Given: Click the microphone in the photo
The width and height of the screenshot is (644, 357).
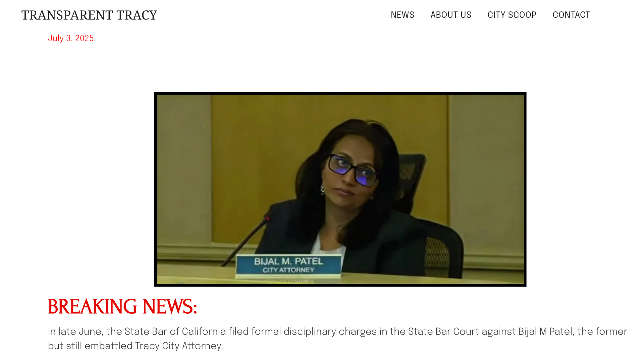Looking at the screenshot, I should pyautogui.click(x=247, y=240).
